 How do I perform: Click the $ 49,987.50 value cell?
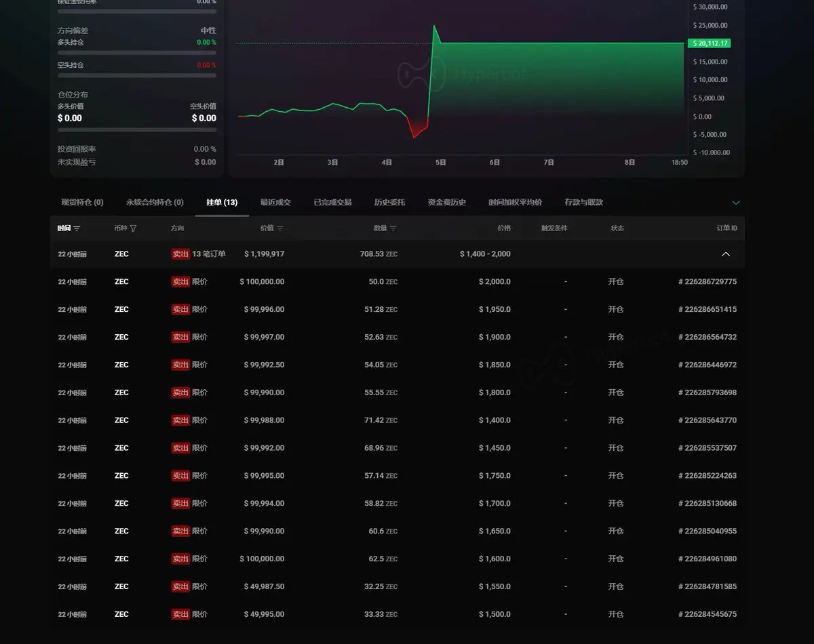coord(264,586)
